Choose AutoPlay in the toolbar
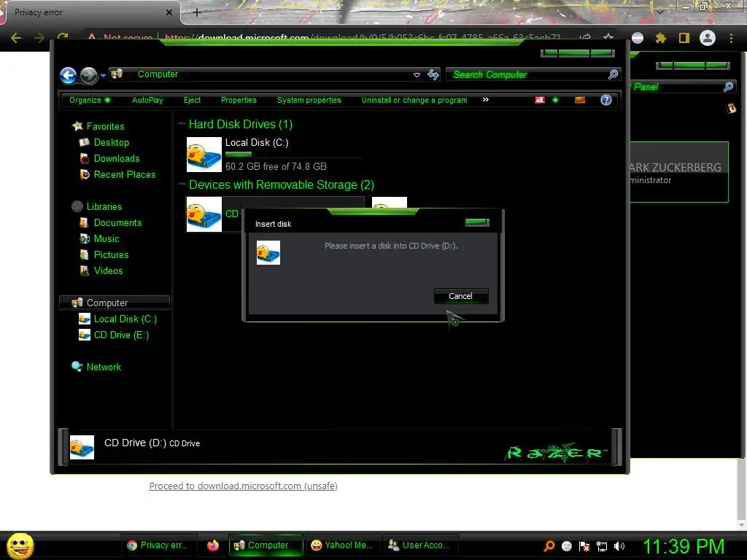 tap(147, 100)
